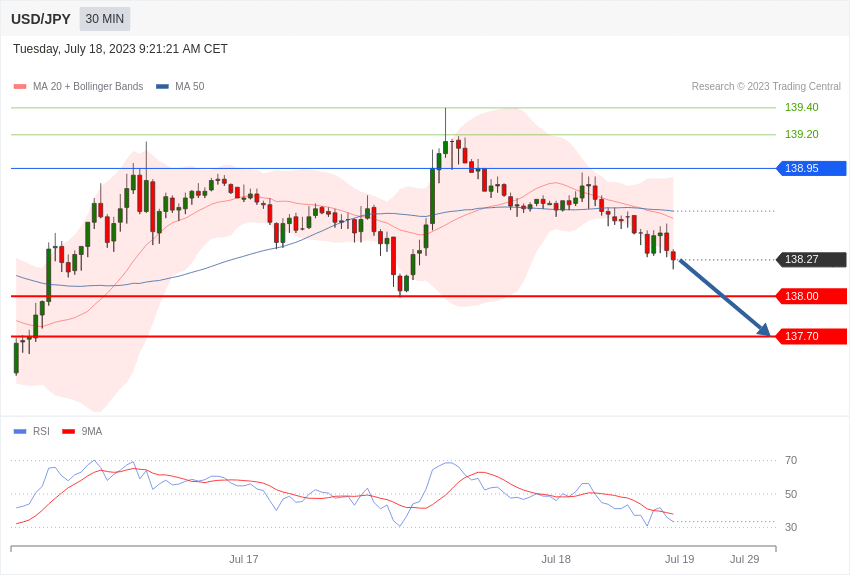Click the RSI 50 axis label
Image resolution: width=850 pixels, height=576 pixels.
791,494
